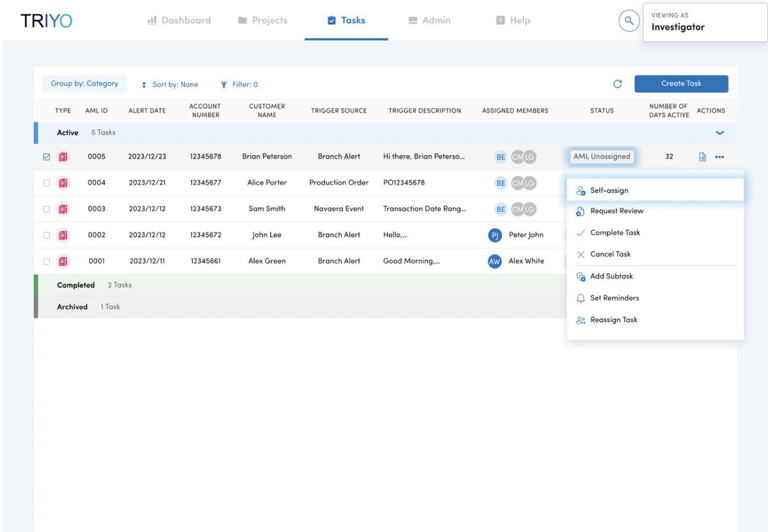The height and width of the screenshot is (532, 768).
Task: Click the AML Unassigned status badge
Action: click(602, 157)
